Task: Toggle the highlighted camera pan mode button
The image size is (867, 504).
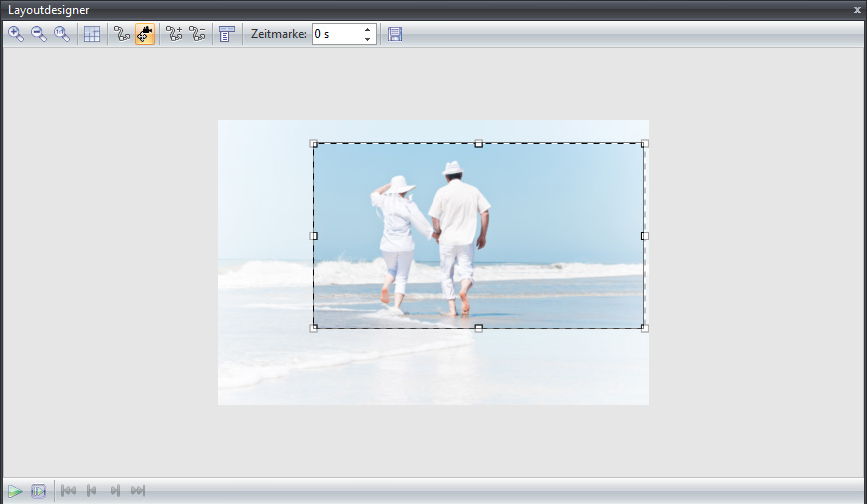Action: point(144,34)
